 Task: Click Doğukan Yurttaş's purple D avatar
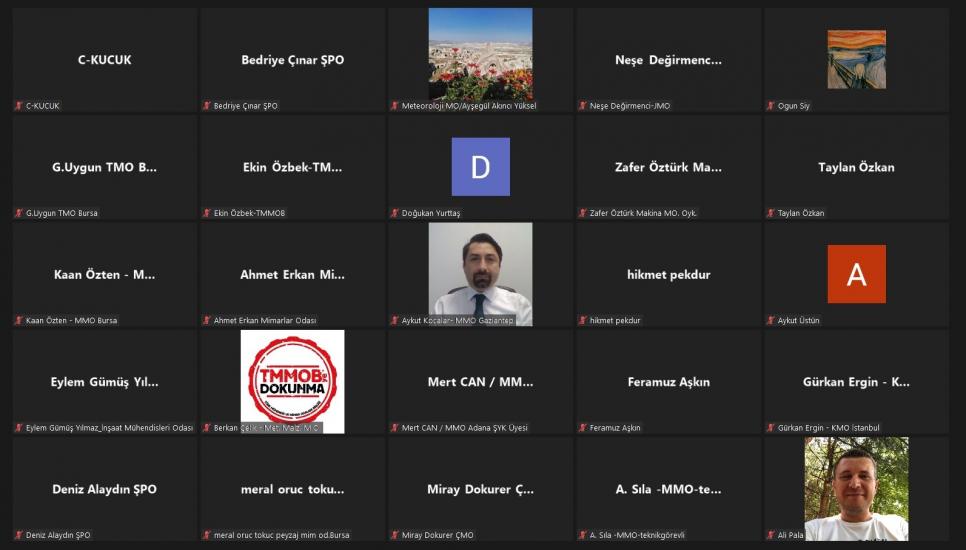click(x=480, y=167)
